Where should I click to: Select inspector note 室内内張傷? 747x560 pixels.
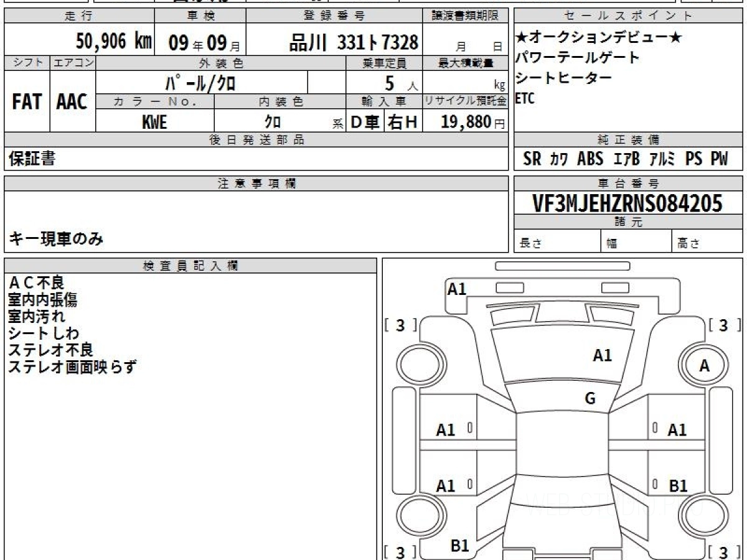pyautogui.click(x=42, y=300)
